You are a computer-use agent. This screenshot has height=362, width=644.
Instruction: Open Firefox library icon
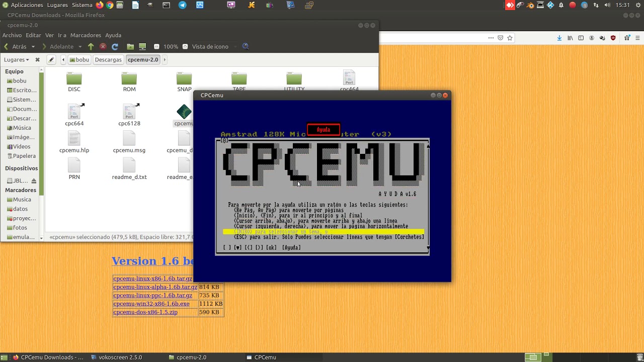pyautogui.click(x=570, y=38)
